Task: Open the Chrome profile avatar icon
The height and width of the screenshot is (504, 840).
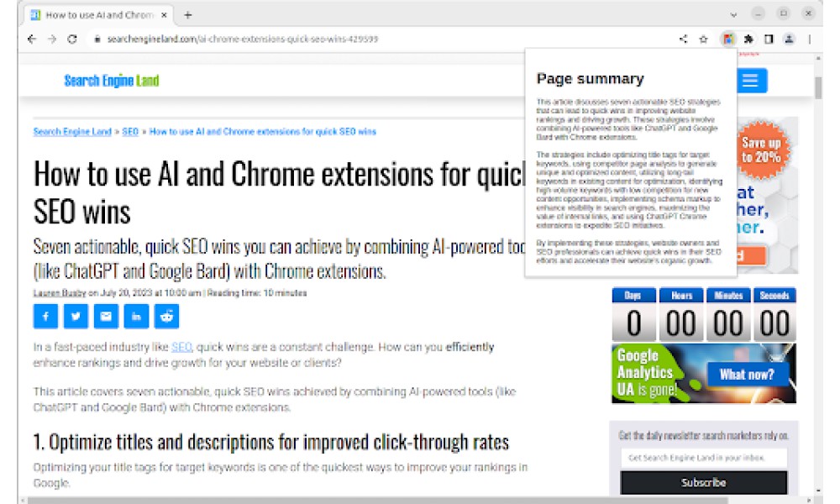Action: 789,39
